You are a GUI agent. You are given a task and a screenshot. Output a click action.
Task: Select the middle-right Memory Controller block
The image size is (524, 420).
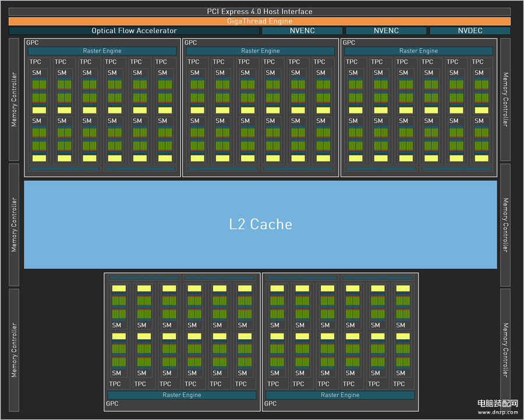point(505,225)
